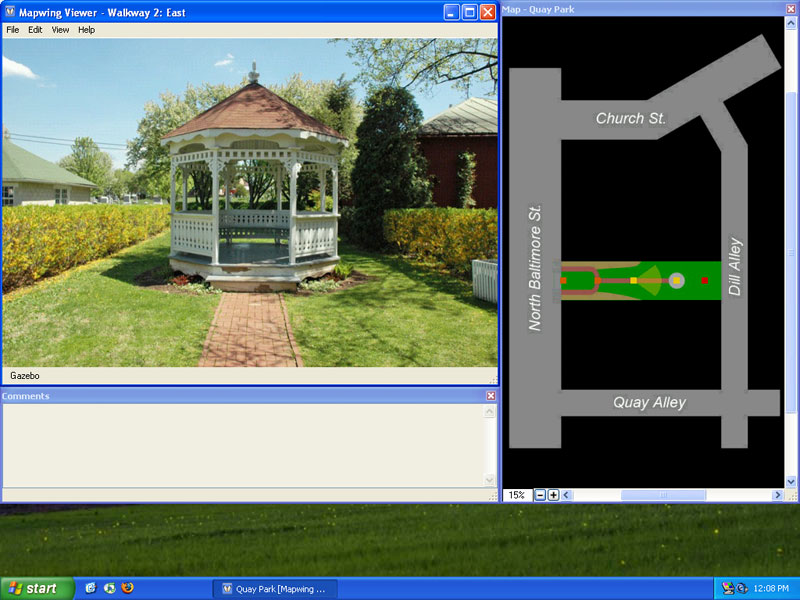Zoom in the map with the plus button
Viewport: 800px width, 600px height.
(x=553, y=495)
